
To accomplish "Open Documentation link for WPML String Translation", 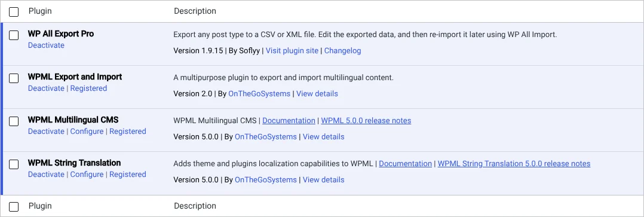I will tap(406, 164).
